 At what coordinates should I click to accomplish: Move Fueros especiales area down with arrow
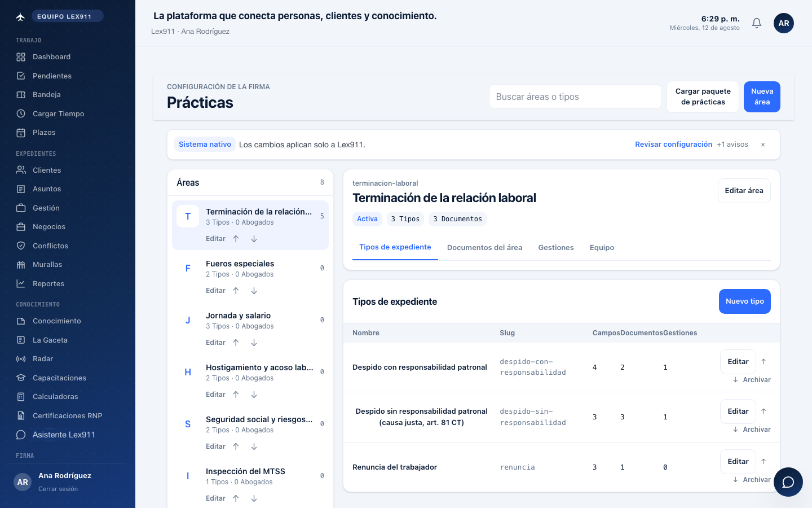click(x=254, y=291)
